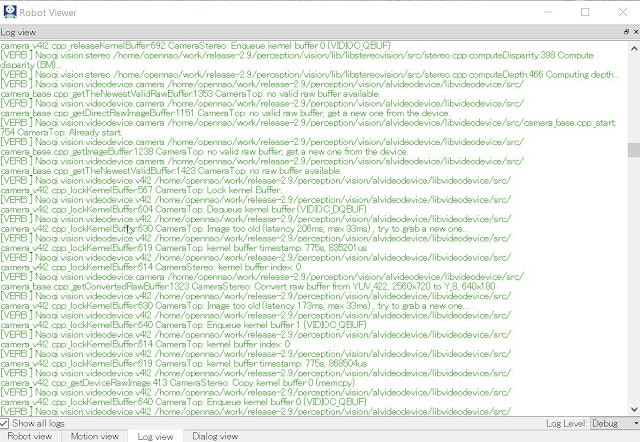Close the Robot Viewer window
Screen dimensions: 640x442
pyautogui.click(x=622, y=12)
